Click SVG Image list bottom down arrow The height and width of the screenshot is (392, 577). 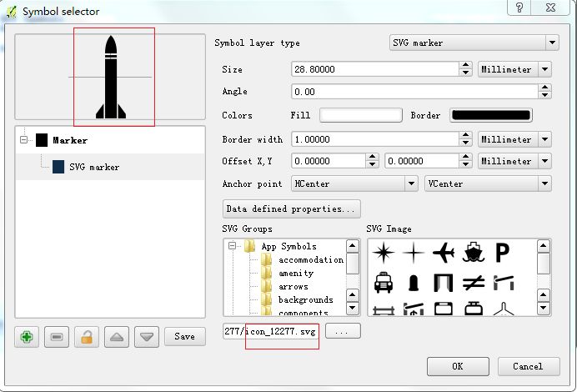tap(544, 308)
